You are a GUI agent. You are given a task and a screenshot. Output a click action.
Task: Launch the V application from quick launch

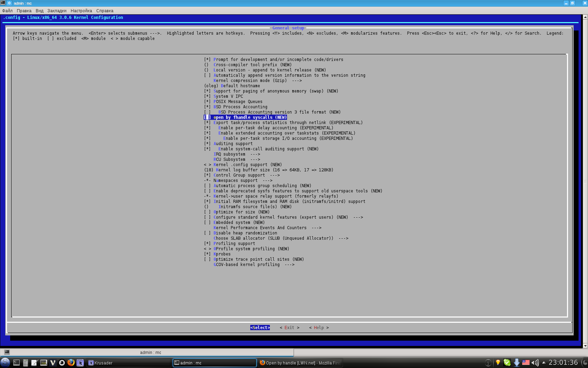click(53, 363)
